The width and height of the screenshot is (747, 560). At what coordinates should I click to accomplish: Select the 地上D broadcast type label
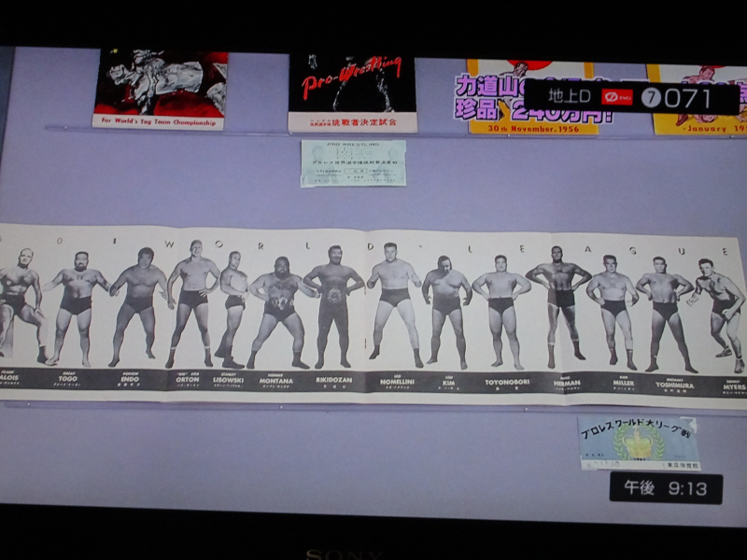(569, 97)
